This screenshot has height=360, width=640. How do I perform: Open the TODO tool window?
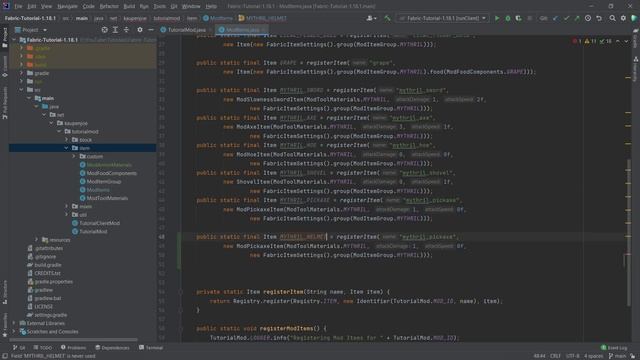coord(42,347)
